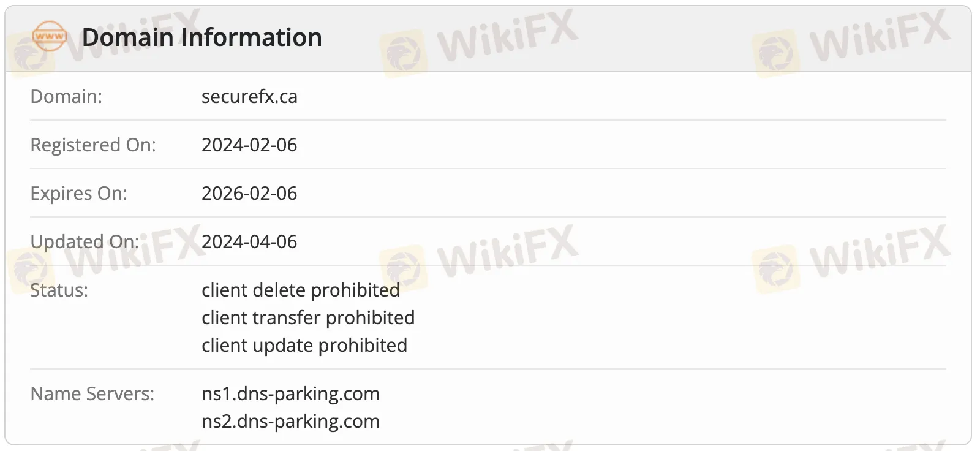Select updated date 2024-04-06
The image size is (980, 451).
pos(249,241)
